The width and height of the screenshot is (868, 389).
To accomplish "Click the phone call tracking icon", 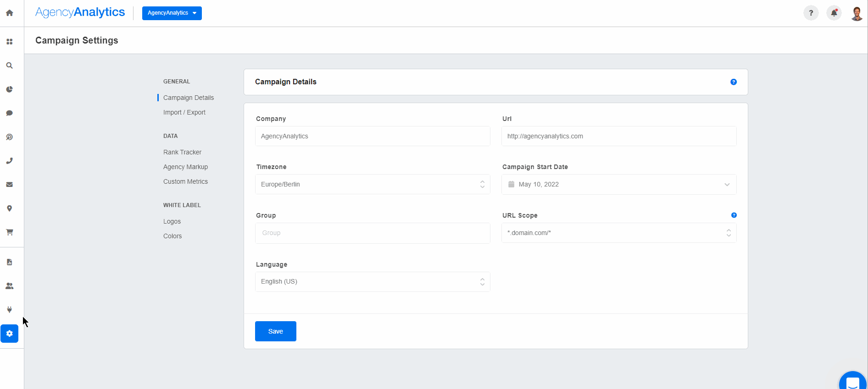I will click(9, 161).
